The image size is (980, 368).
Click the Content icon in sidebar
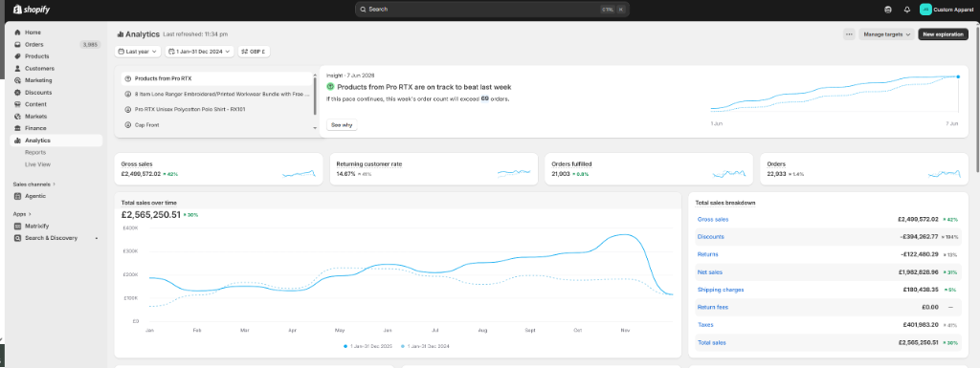pyautogui.click(x=17, y=104)
